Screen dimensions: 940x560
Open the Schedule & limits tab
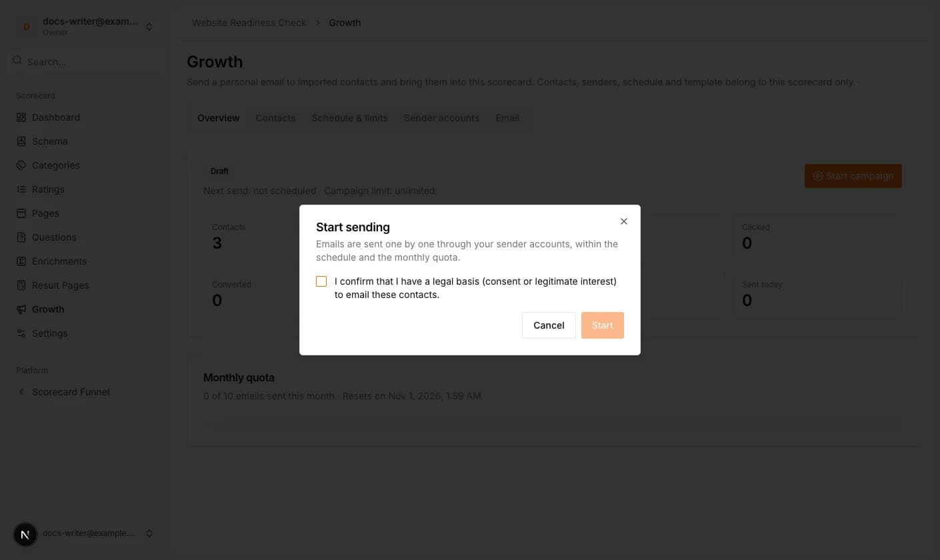pos(349,118)
